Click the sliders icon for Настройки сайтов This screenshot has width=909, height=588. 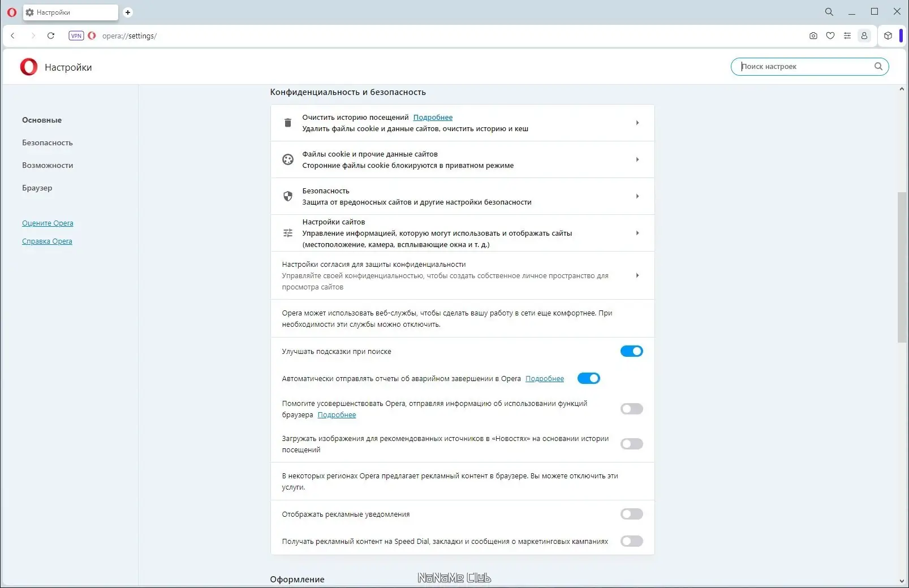point(288,233)
